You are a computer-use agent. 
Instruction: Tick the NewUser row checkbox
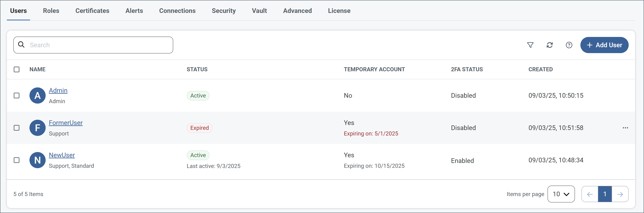pos(17,160)
